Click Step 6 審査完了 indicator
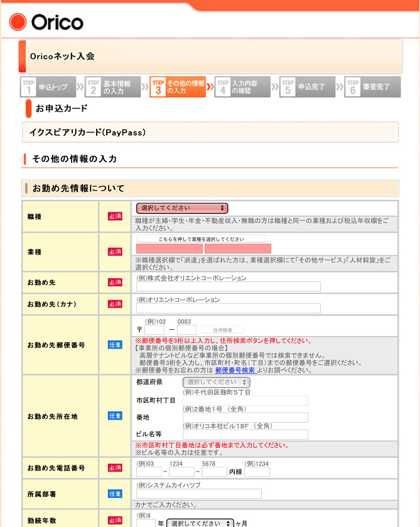This screenshot has height=527, width=420. [x=373, y=87]
